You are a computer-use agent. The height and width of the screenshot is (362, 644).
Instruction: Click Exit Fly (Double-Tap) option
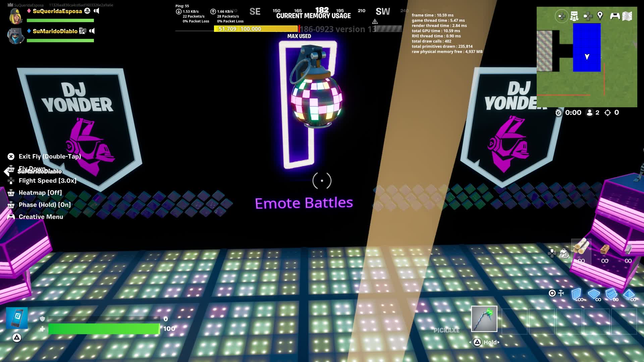click(50, 157)
